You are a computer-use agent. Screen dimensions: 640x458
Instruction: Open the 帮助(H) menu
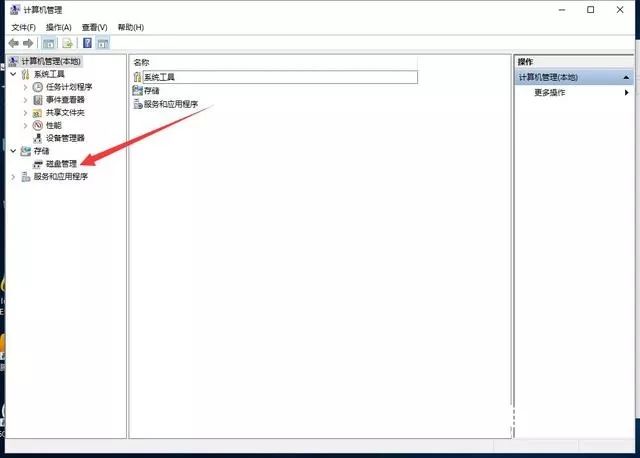click(x=131, y=27)
